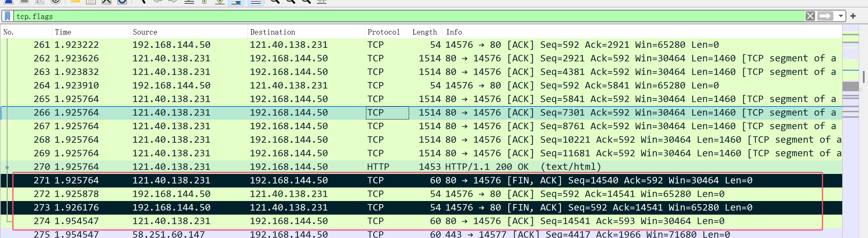Select packet 273 FIN, ACK Seq=592
The width and height of the screenshot is (868, 238).
421,207
